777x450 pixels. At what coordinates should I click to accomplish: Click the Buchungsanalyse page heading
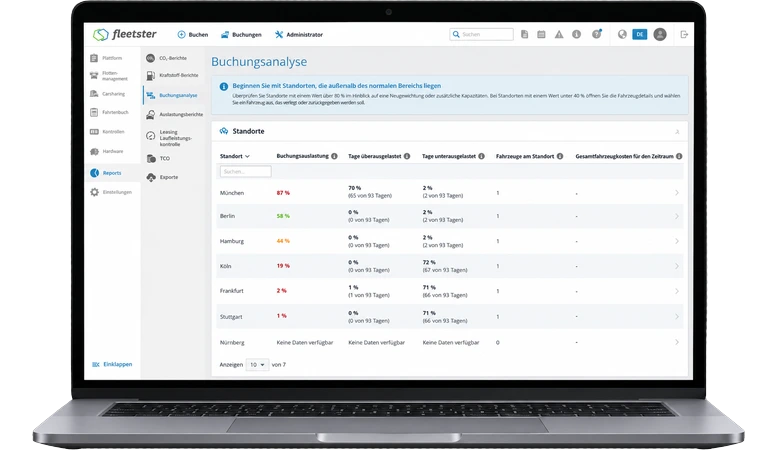tap(259, 62)
